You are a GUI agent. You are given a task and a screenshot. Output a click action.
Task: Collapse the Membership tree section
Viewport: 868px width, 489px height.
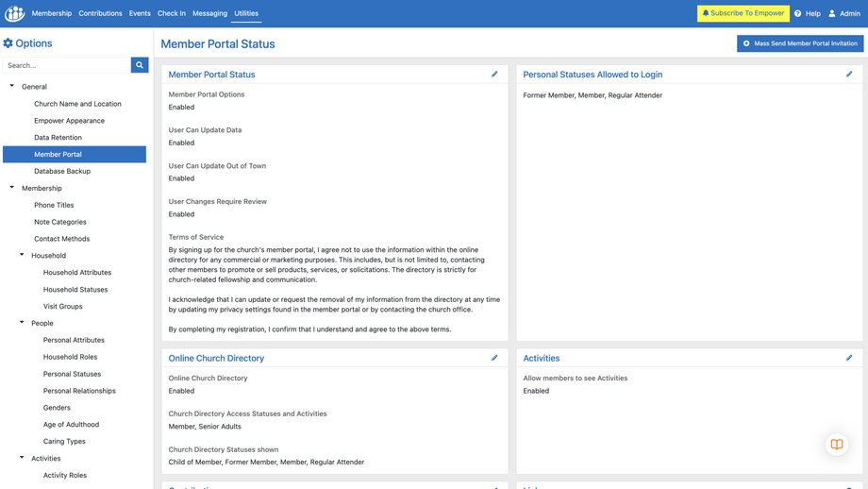tap(12, 188)
